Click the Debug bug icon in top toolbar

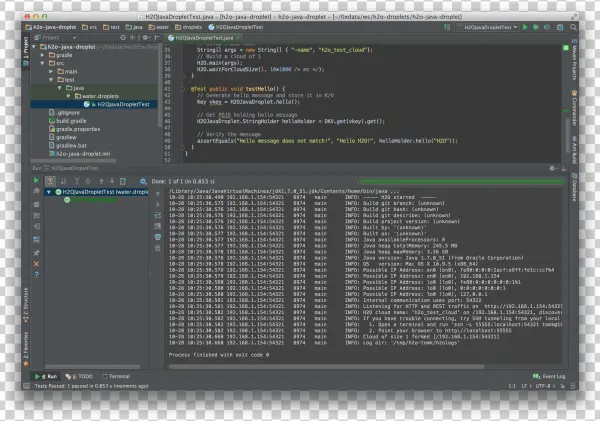[x=536, y=27]
